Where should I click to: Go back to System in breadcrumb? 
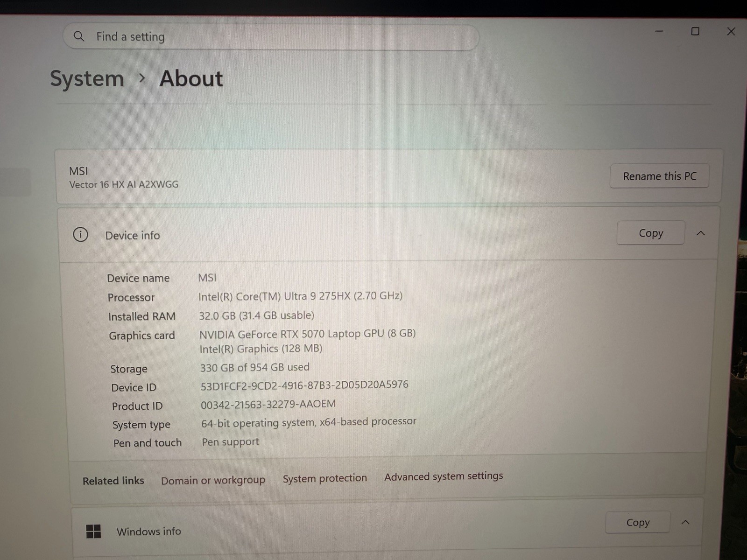[x=87, y=78]
